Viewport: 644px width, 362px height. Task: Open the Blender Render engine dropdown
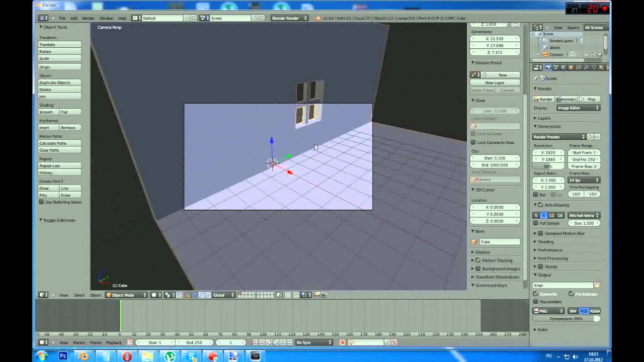pyautogui.click(x=289, y=18)
